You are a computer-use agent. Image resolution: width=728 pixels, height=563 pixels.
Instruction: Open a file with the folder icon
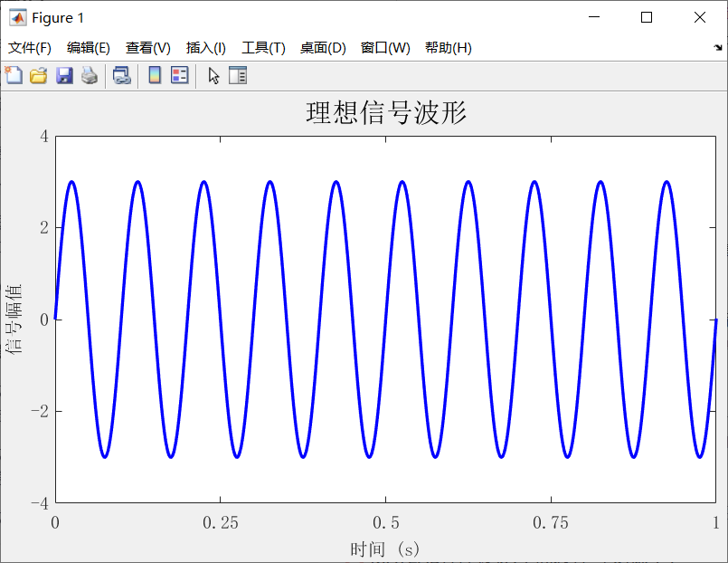(x=39, y=75)
